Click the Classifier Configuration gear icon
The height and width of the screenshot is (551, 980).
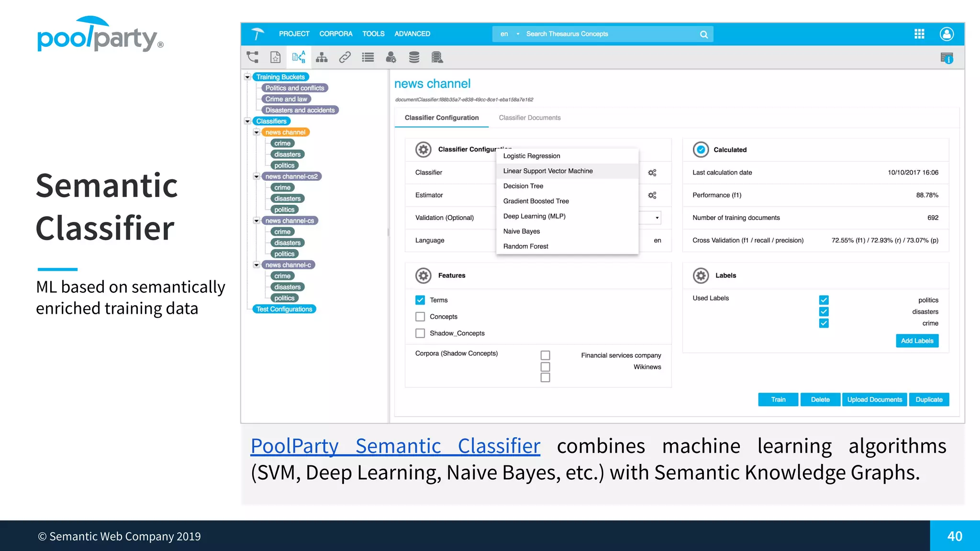pos(423,150)
